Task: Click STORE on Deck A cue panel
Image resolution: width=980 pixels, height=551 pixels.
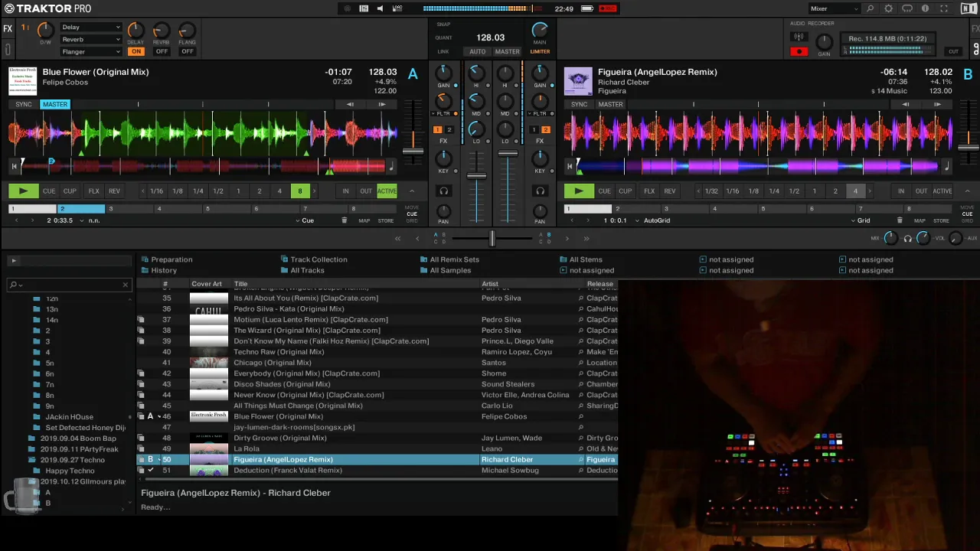Action: click(386, 220)
